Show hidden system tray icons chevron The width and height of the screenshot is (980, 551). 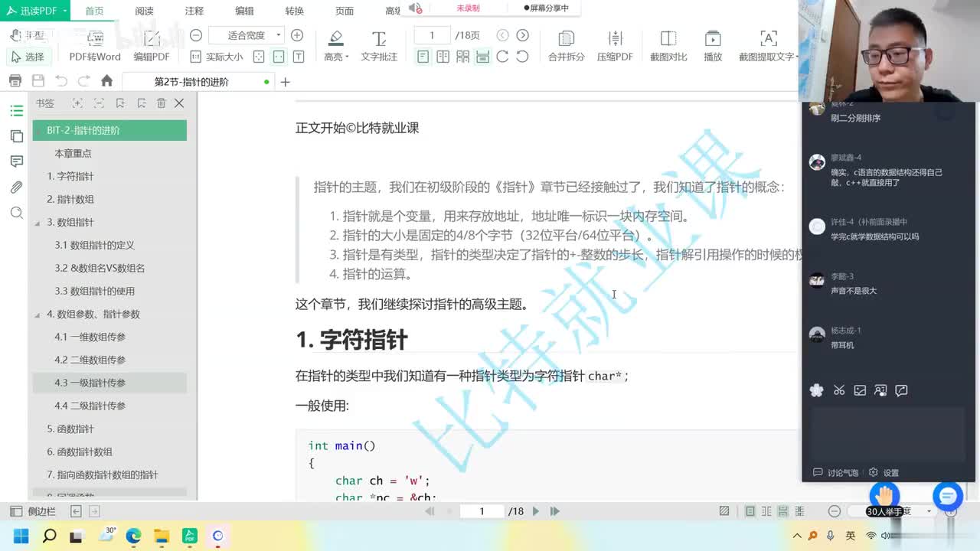point(797,536)
